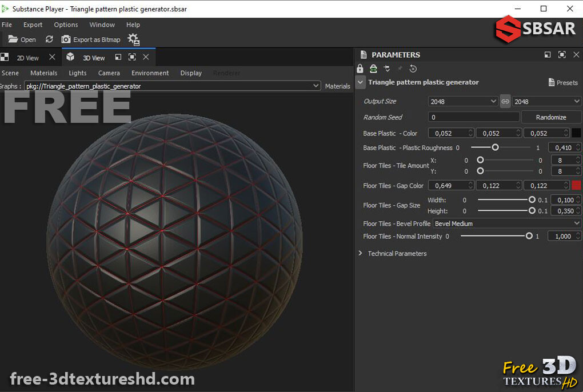The image size is (583, 392).
Task: Open the Output Size width dropdown
Action: click(x=462, y=102)
